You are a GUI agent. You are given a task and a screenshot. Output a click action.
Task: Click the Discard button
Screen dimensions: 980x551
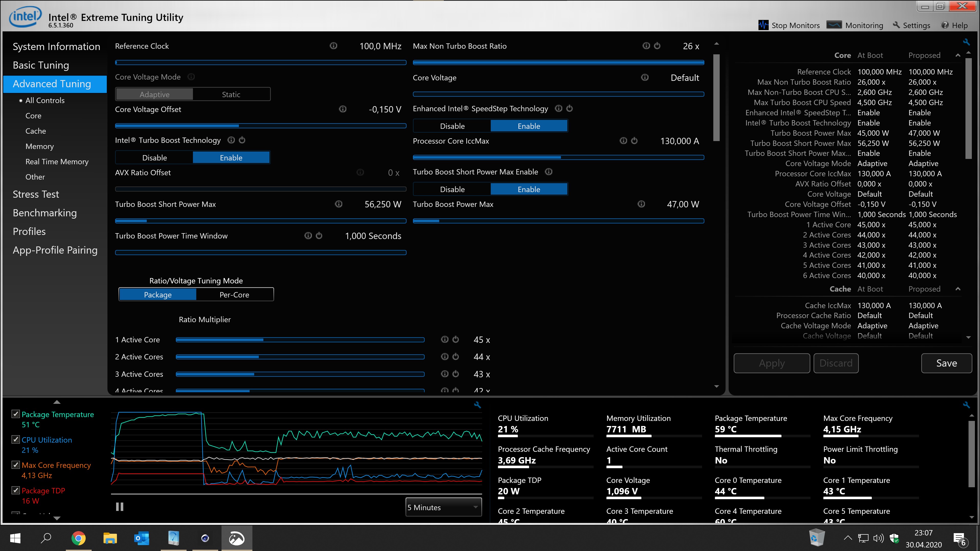point(836,363)
